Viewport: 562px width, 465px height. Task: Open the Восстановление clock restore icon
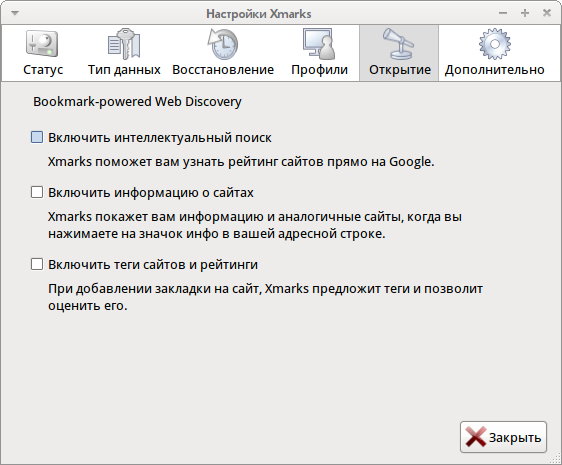(223, 44)
